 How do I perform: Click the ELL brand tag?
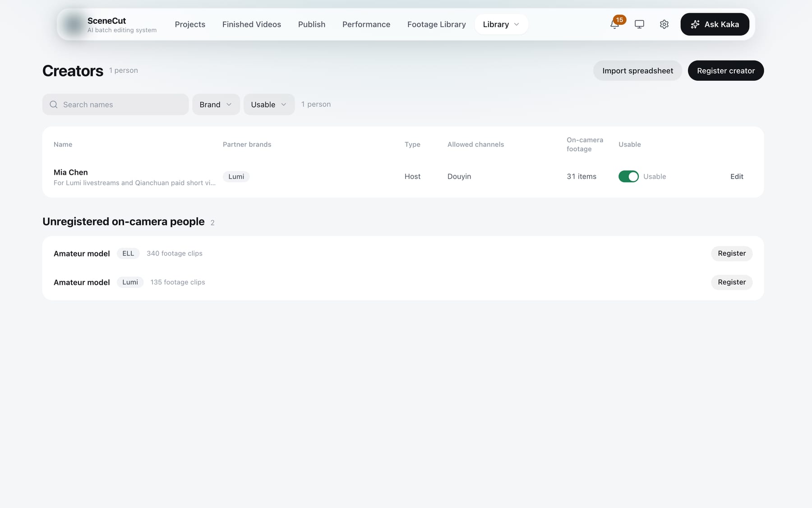[128, 253]
